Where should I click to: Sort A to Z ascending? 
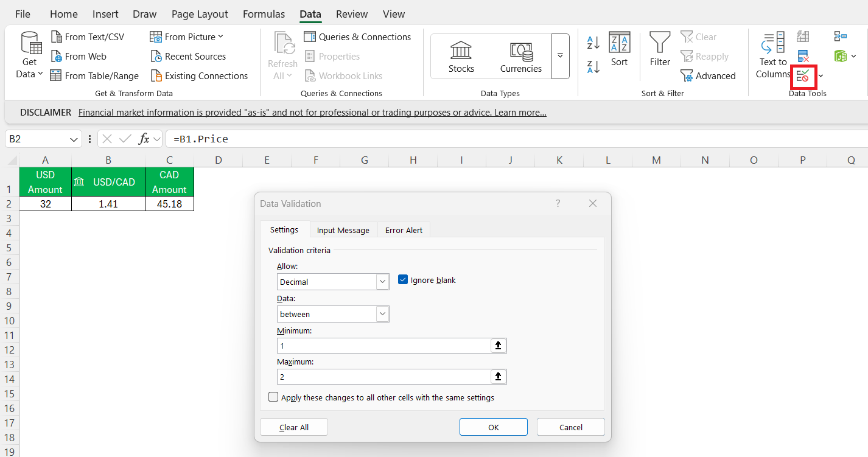pos(593,43)
